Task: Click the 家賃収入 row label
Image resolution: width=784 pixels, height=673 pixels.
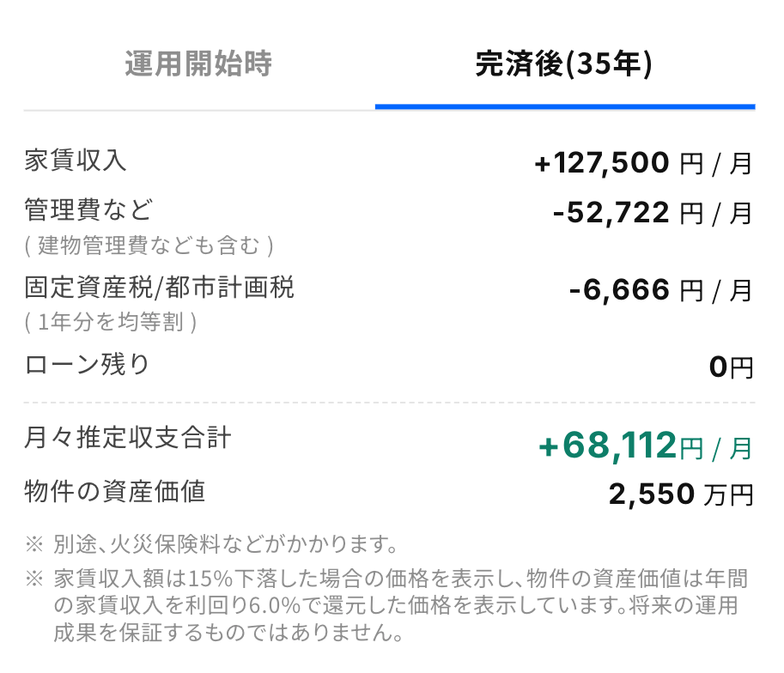Action: [x=76, y=161]
